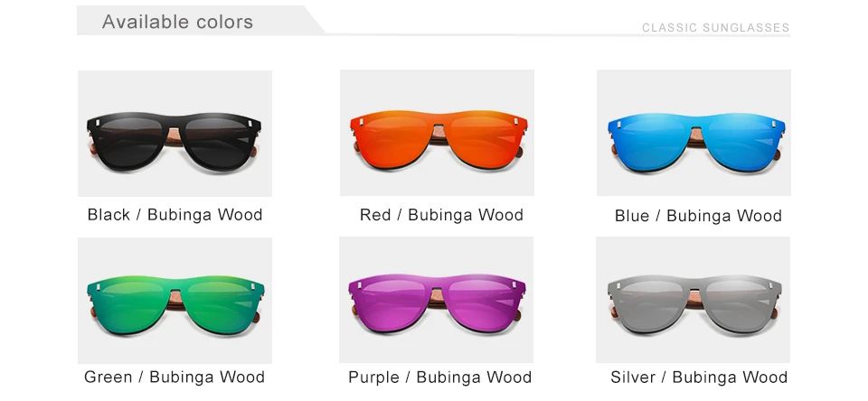Choose the silver mirrored sunglasses image

(693, 300)
